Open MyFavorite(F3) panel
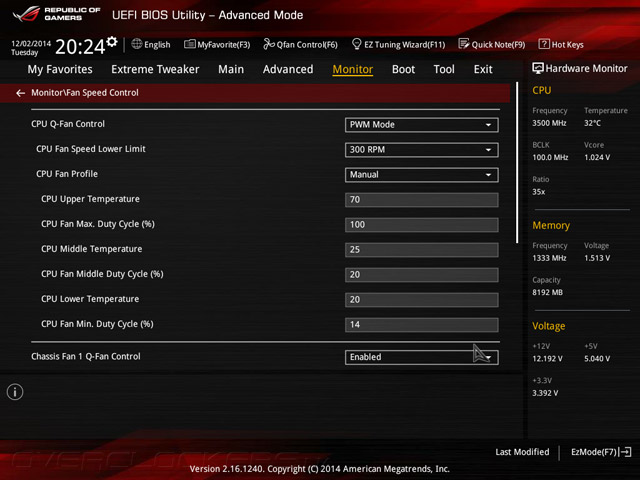This screenshot has height=480, width=640. click(x=217, y=44)
